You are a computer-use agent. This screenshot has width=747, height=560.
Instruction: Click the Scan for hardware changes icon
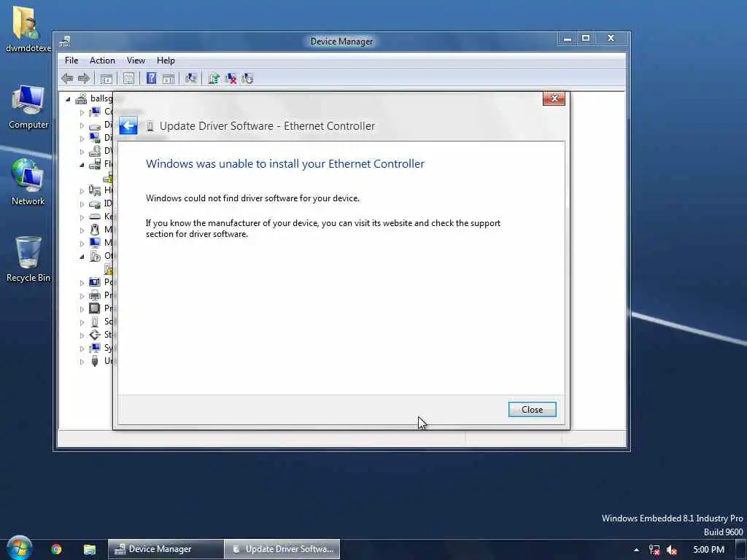191,79
